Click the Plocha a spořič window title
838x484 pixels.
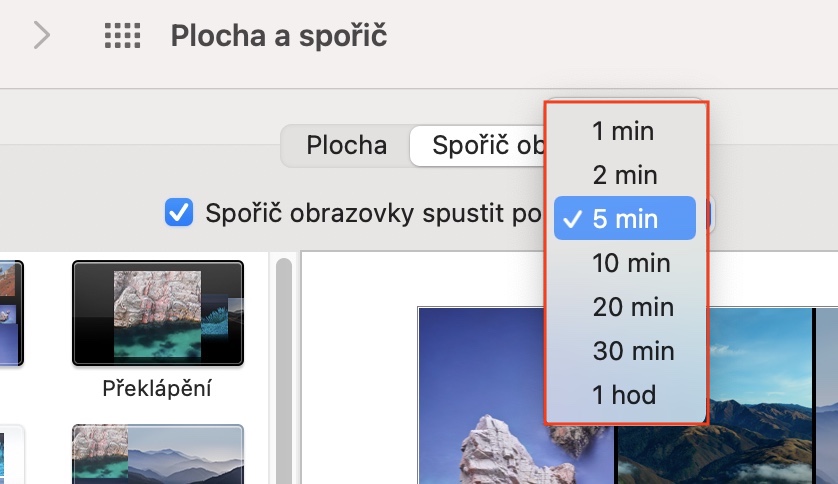279,37
